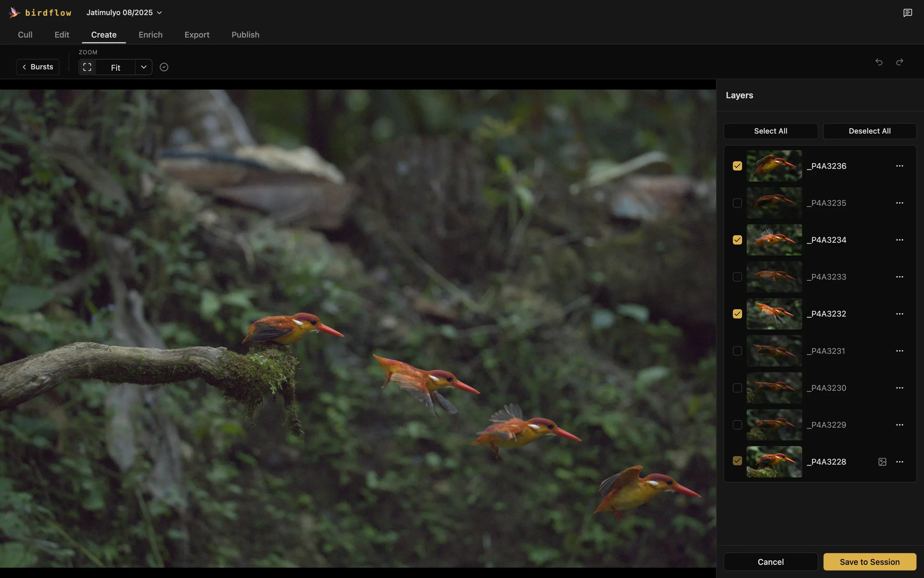
Task: Switch to the Publish tab
Action: 245,35
